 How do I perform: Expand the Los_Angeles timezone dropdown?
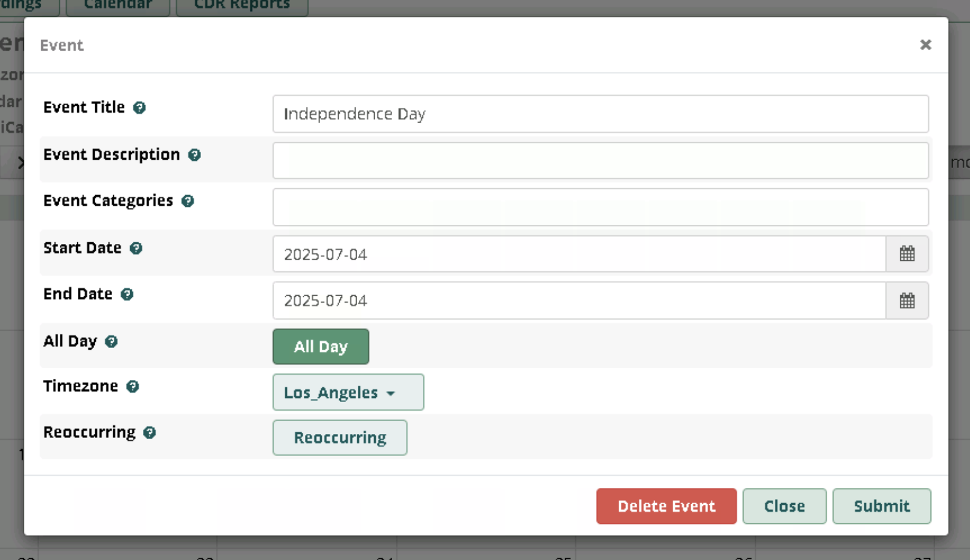coord(349,392)
